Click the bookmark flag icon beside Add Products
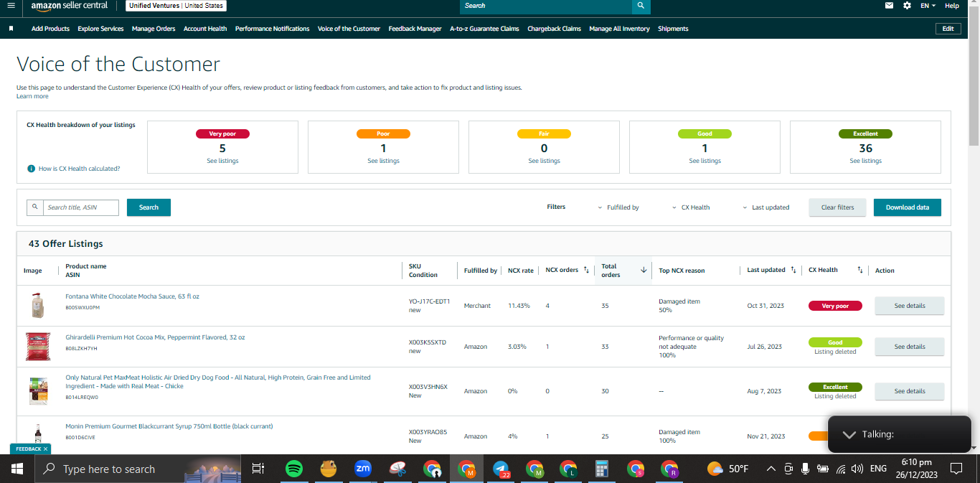 pyautogui.click(x=11, y=29)
